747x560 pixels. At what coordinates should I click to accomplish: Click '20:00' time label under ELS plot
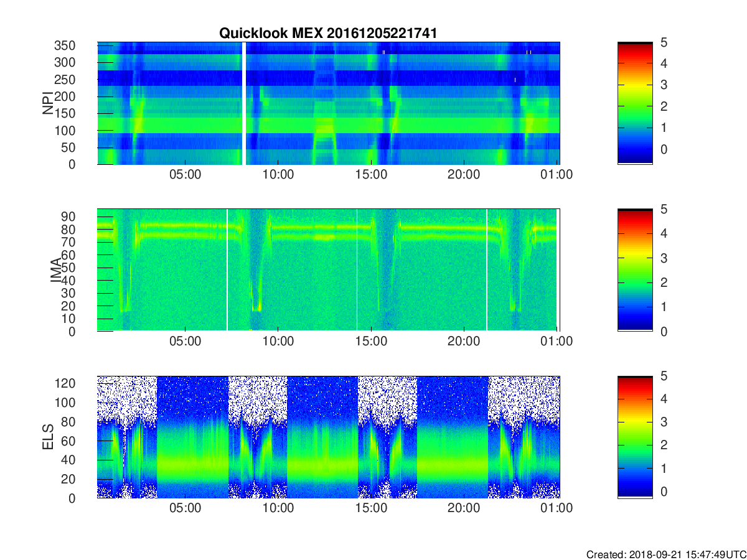pos(464,508)
